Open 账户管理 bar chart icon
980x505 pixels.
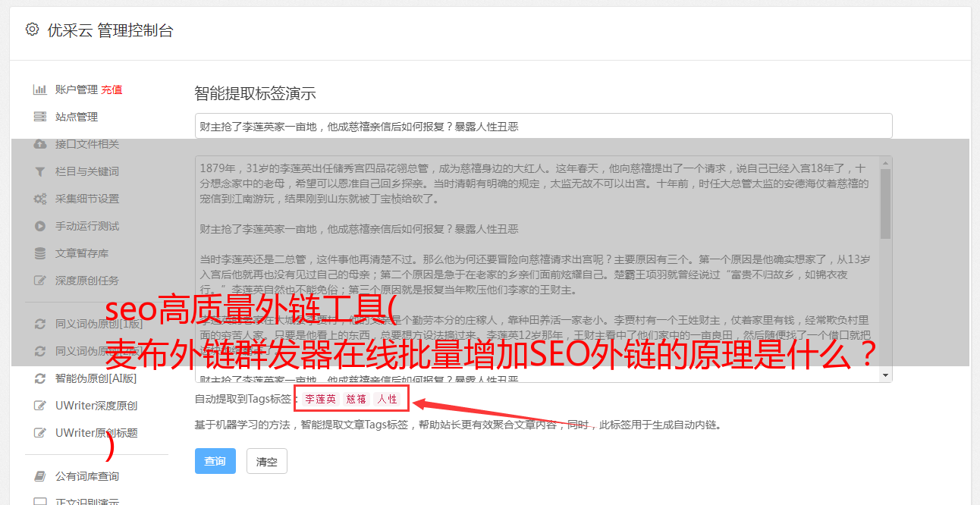40,89
